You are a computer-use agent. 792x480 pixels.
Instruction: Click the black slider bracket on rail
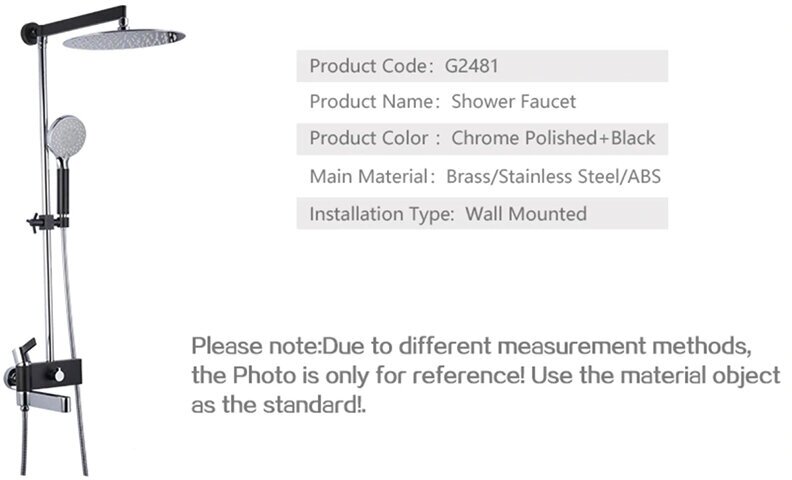click(47, 222)
